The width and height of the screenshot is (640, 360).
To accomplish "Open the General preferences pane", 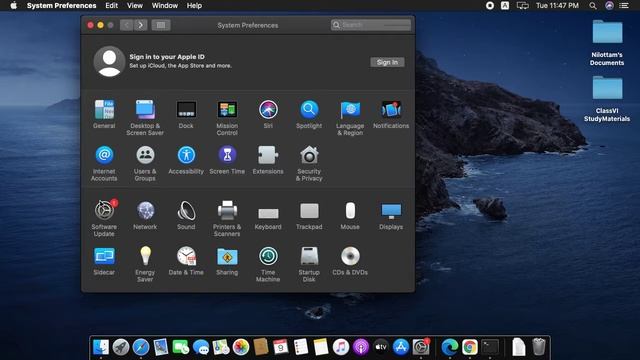I will coord(104,114).
